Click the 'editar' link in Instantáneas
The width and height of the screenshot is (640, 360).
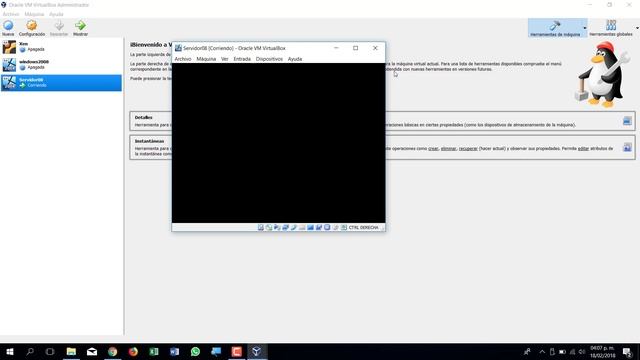[583, 149]
